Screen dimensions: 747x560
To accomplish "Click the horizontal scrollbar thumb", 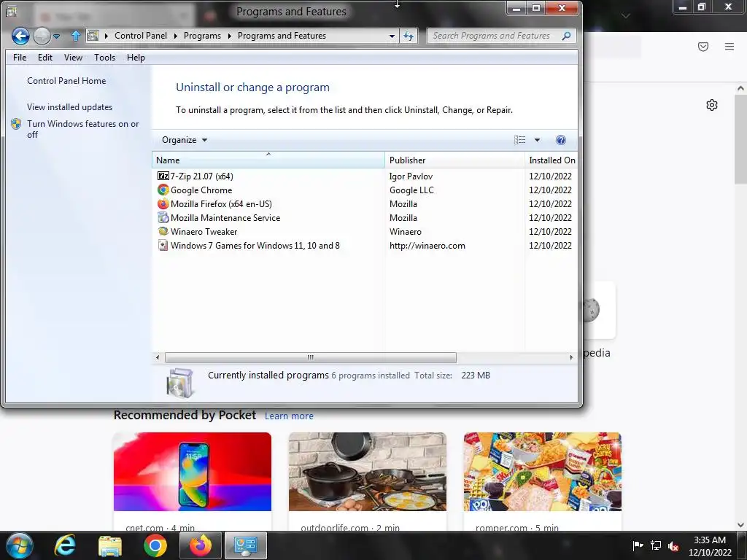I will point(310,357).
